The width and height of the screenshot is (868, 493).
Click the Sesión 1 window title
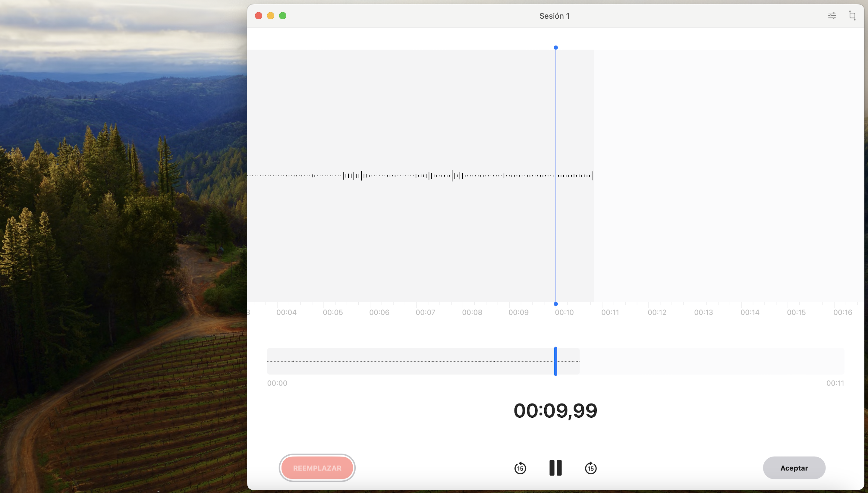click(x=554, y=16)
